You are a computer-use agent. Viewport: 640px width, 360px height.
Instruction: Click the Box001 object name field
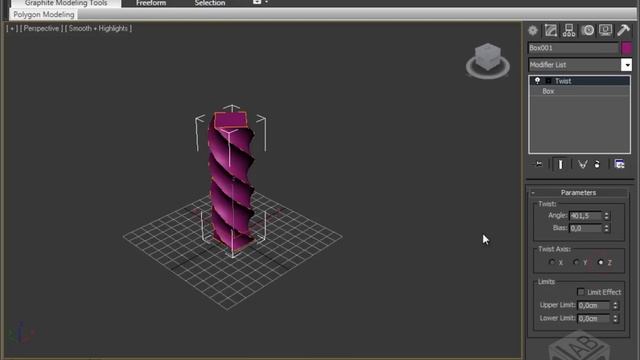pyautogui.click(x=573, y=48)
